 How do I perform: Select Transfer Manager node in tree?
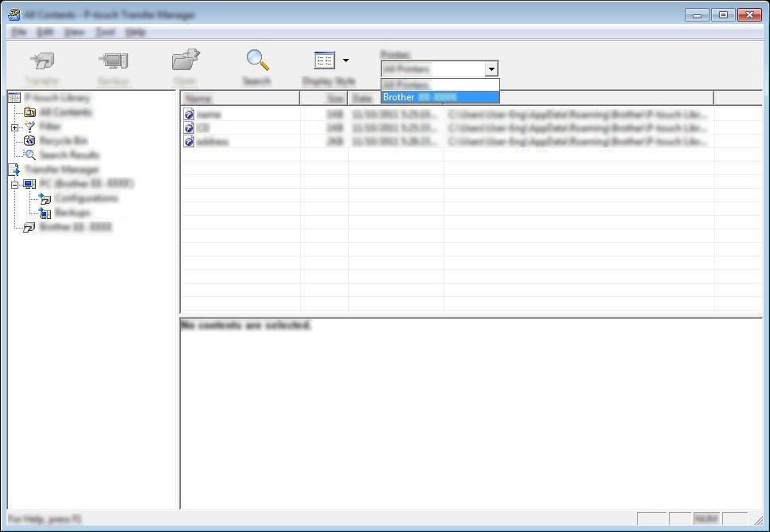(62, 170)
